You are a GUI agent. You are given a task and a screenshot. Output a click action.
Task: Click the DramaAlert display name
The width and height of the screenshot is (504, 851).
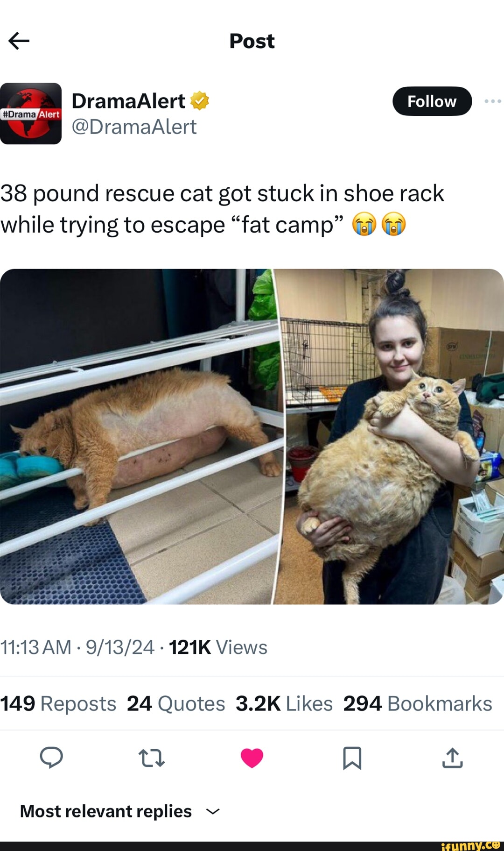pyautogui.click(x=128, y=101)
